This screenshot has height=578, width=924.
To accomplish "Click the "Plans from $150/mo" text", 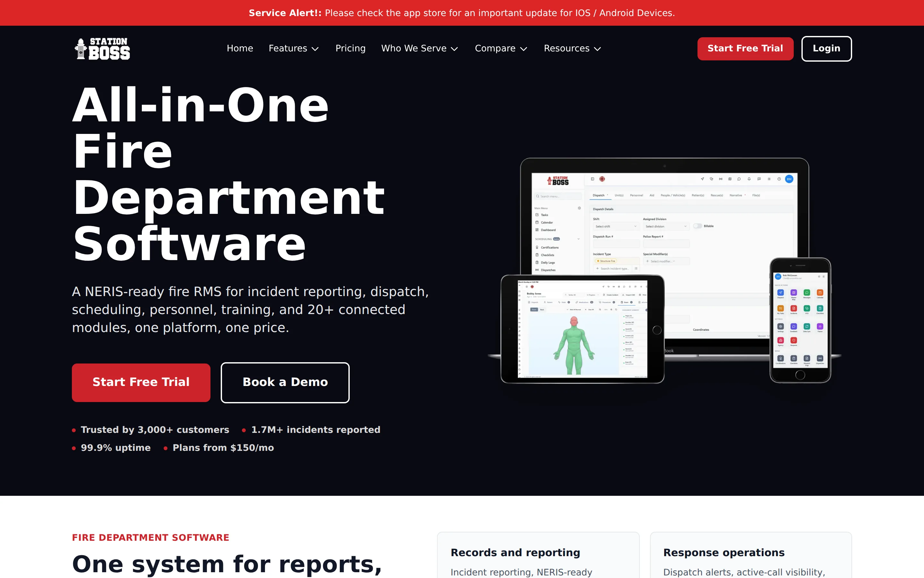I will pos(223,448).
